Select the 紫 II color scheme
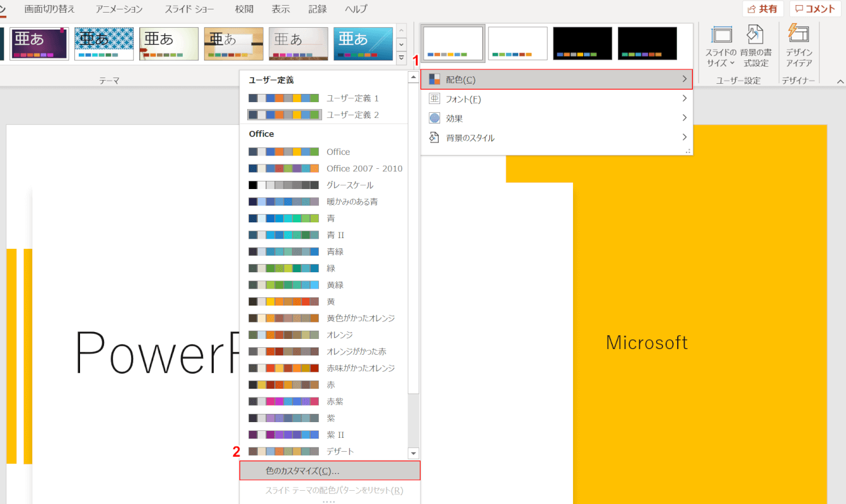 tap(324, 435)
